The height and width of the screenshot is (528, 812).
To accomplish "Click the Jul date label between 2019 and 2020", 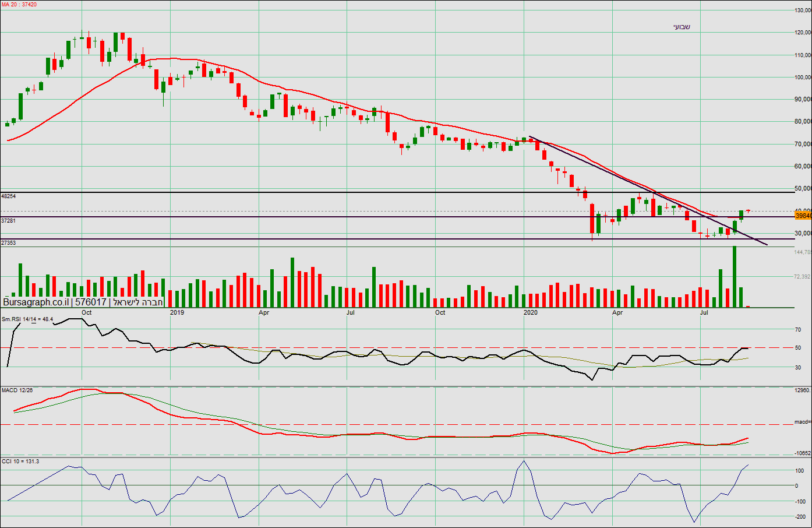I will tap(351, 313).
